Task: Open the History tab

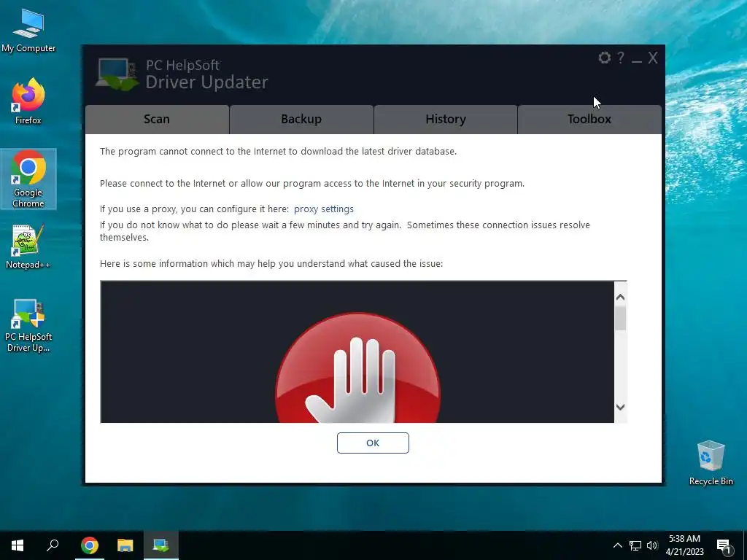Action: coord(446,119)
